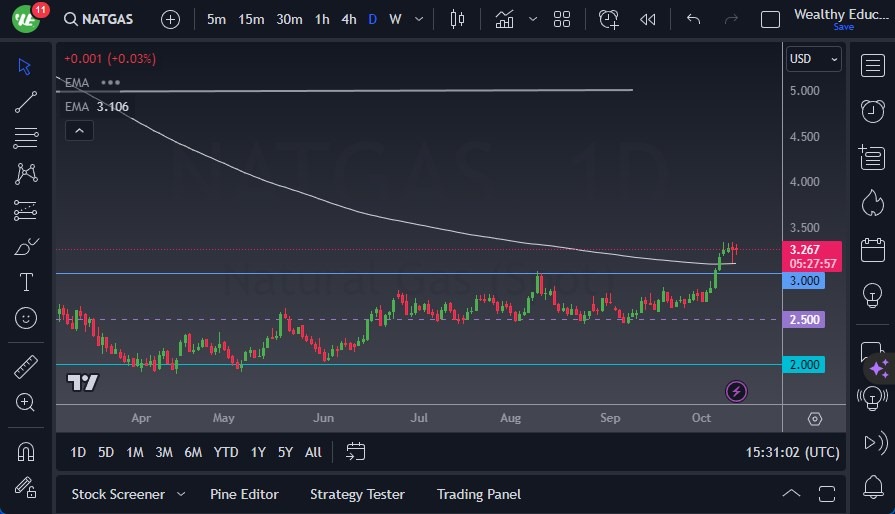Open the alerts alarm clock panel
This screenshot has height=514, width=895.
pos(872,110)
